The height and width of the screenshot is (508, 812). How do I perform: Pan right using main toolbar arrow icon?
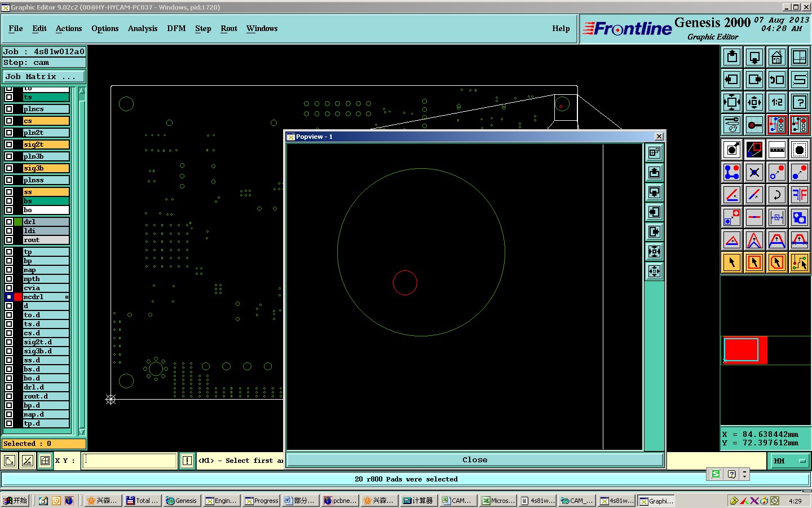pos(754,80)
